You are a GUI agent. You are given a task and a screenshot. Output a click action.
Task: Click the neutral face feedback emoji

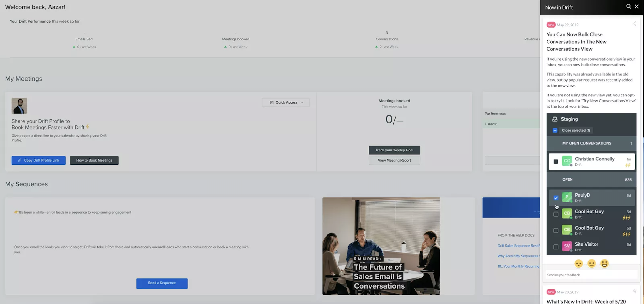591,264
